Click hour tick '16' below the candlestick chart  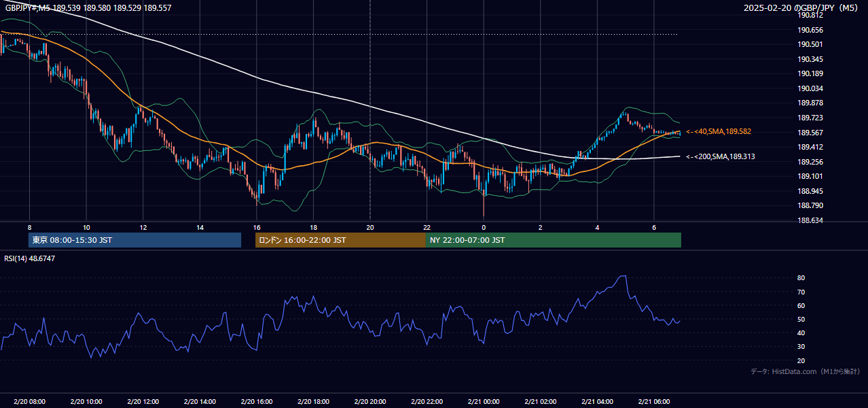coord(256,227)
